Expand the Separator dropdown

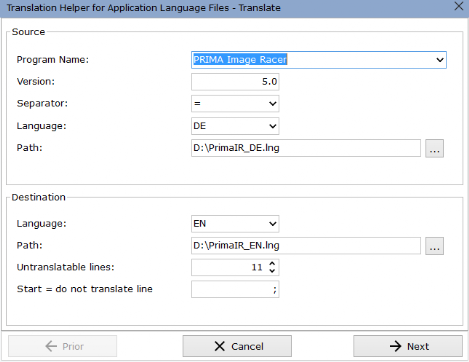click(272, 104)
